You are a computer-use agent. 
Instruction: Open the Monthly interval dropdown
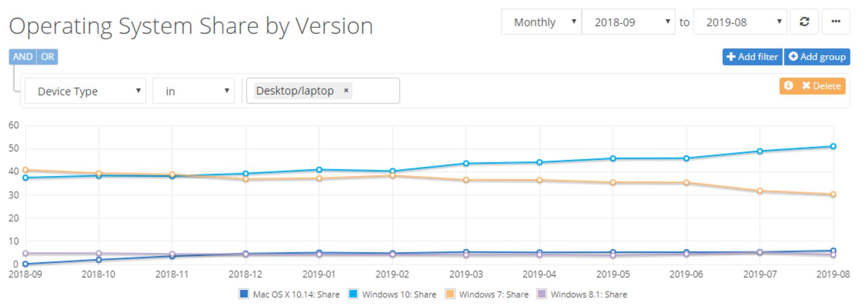[541, 22]
